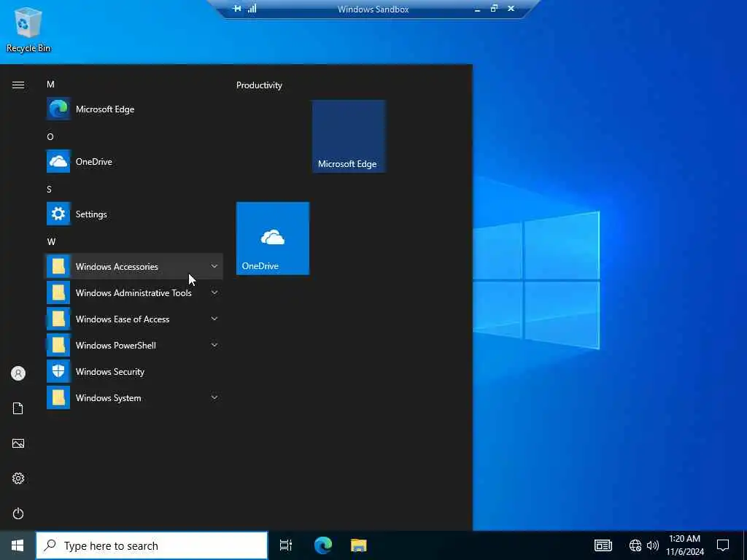Open the user account icon in Start sidebar

coord(18,373)
